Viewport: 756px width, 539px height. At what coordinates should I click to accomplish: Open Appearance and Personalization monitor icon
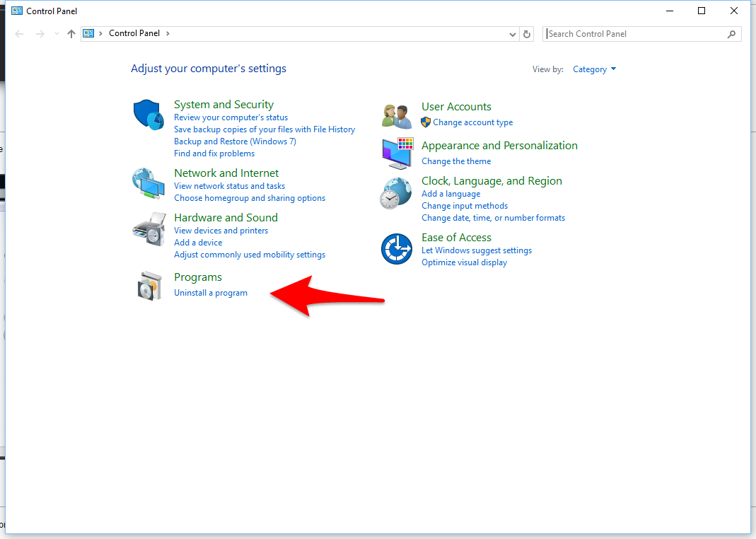tap(397, 153)
